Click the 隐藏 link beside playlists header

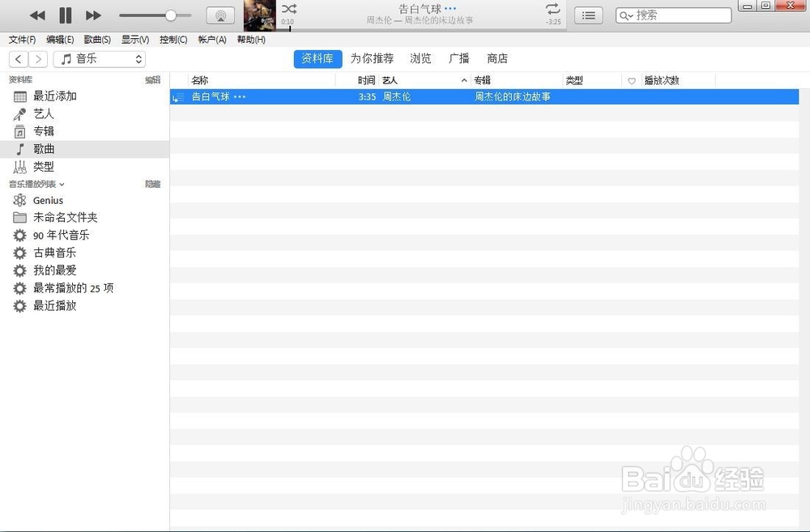[152, 185]
